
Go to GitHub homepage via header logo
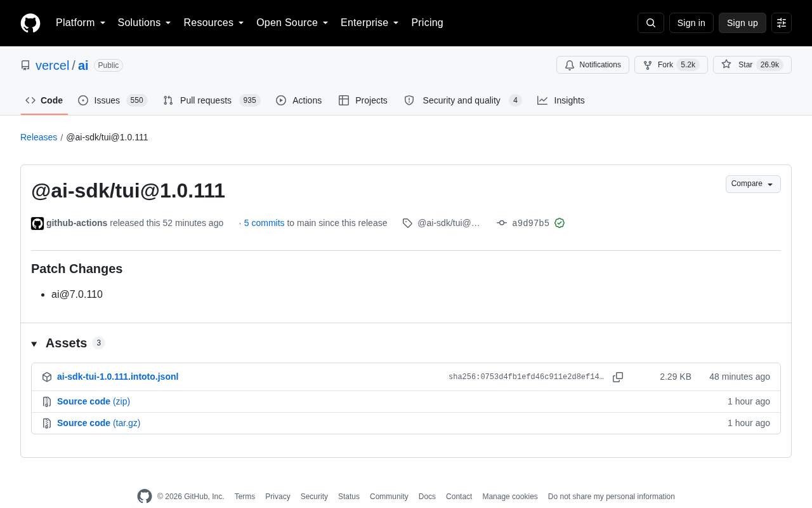click(30, 23)
